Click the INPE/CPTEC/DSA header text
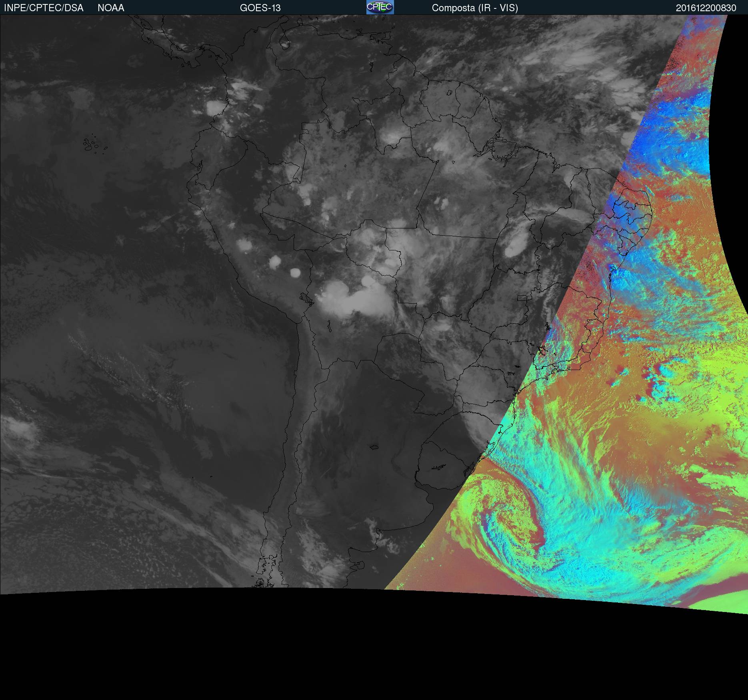This screenshot has width=748, height=700. point(44,8)
